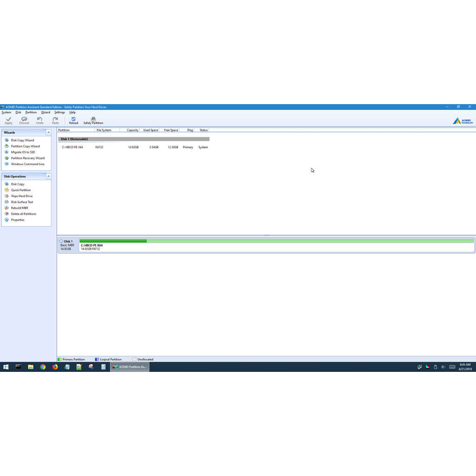Click the AOMEI Technology logo
The height and width of the screenshot is (476, 476).
coord(463,121)
